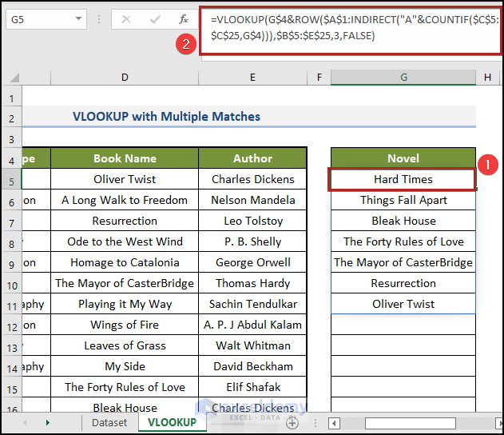
Task: Select the VLOOKUP sheet tab
Action: (172, 422)
